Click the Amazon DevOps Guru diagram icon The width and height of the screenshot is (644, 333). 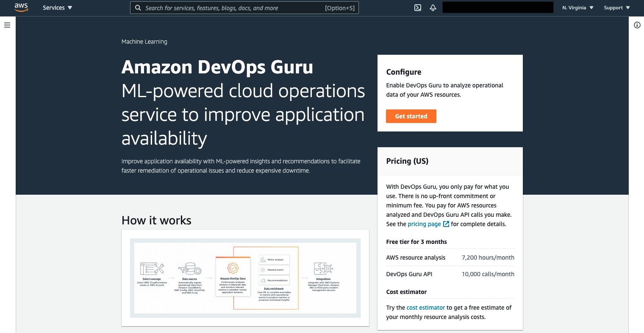(233, 268)
